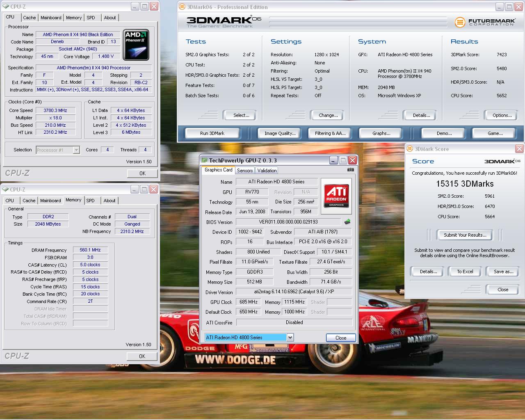Select the Graphics Card tab in GPU-Z
525x420 pixels.
[x=218, y=170]
